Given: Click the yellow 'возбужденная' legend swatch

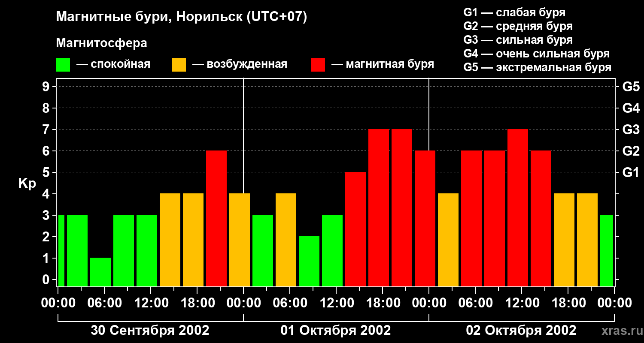Looking at the screenshot, I should [x=179, y=65].
